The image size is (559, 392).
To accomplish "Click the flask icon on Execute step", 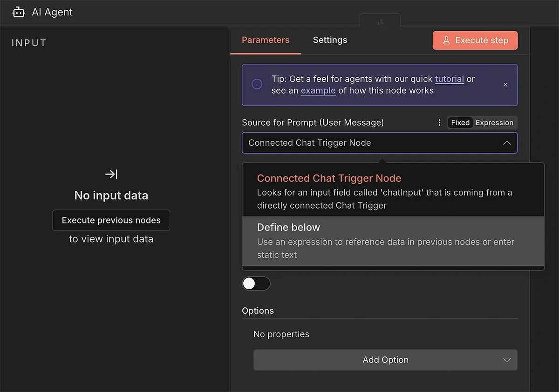I will coord(446,41).
